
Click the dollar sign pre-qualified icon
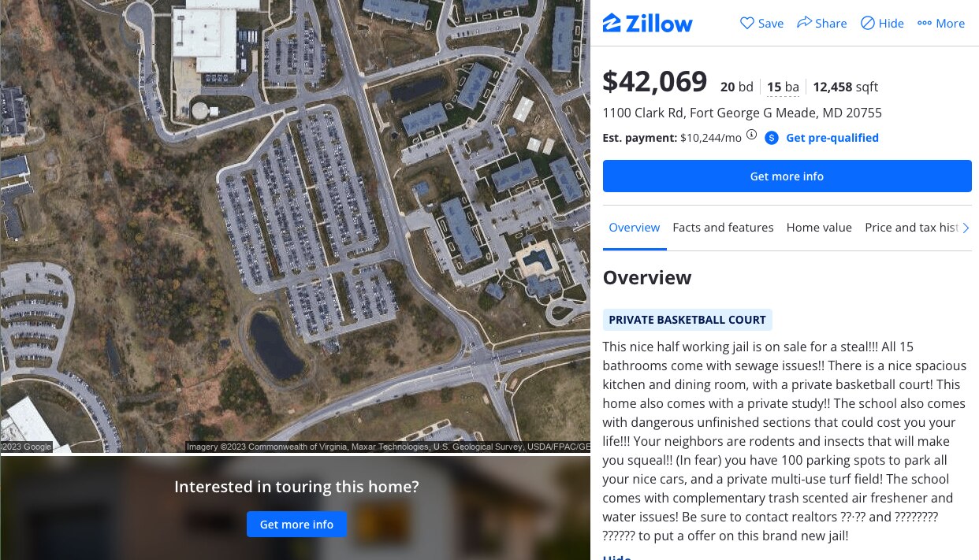(x=771, y=137)
